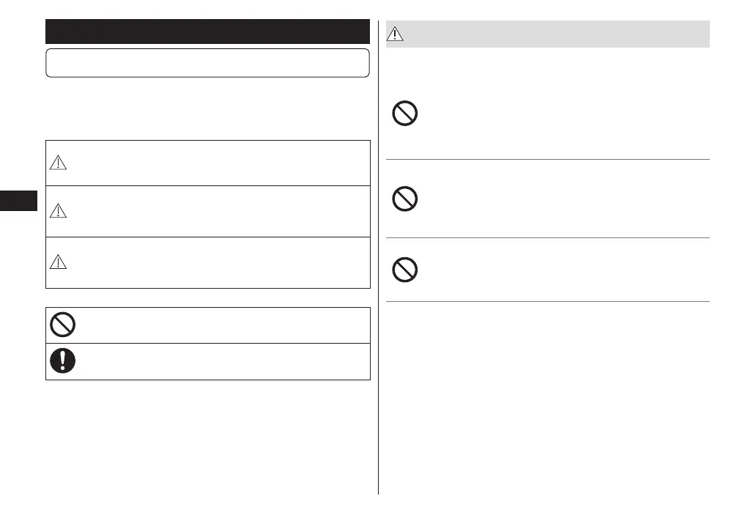Screen dimensions: 756x532
Task: Click the third prohibition symbol in the right column
Action: point(405,270)
